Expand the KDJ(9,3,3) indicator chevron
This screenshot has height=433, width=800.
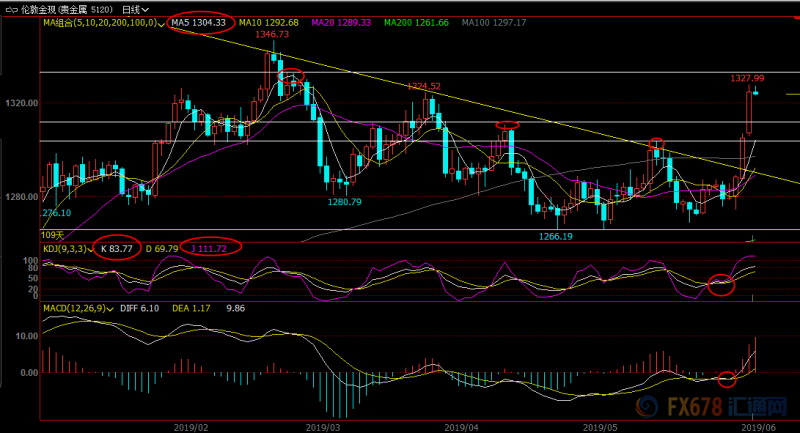pyautogui.click(x=90, y=250)
